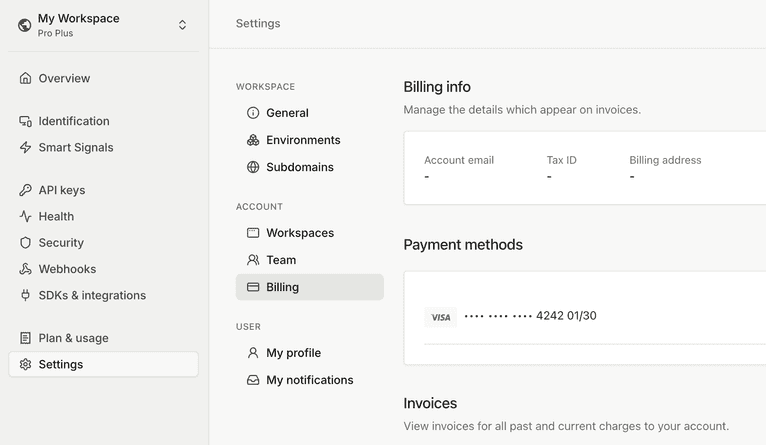Go to Overview in the sidebar
766x445 pixels.
[64, 78]
